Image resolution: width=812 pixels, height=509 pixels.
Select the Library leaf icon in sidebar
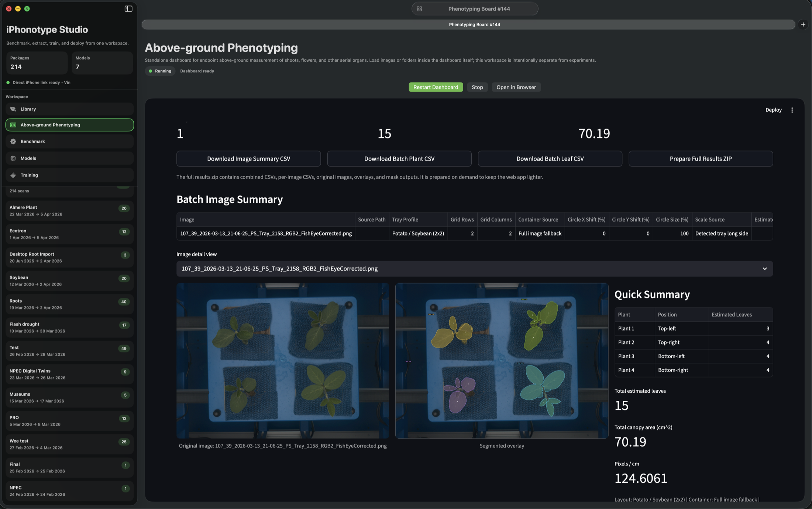13,109
